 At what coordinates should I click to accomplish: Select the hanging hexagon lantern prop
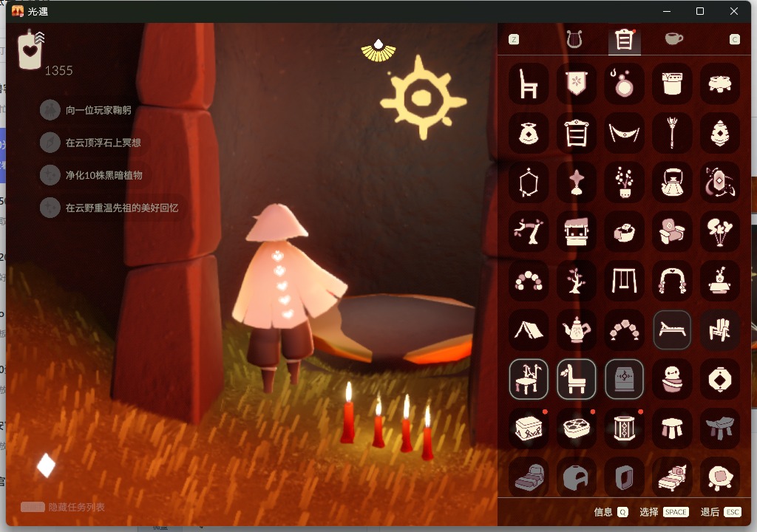click(528, 182)
